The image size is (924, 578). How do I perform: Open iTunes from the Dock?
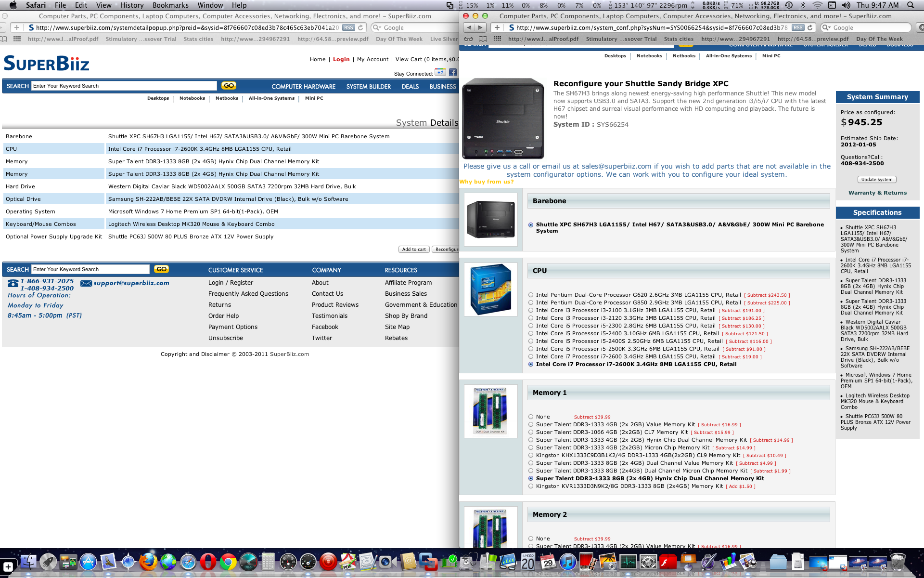568,562
